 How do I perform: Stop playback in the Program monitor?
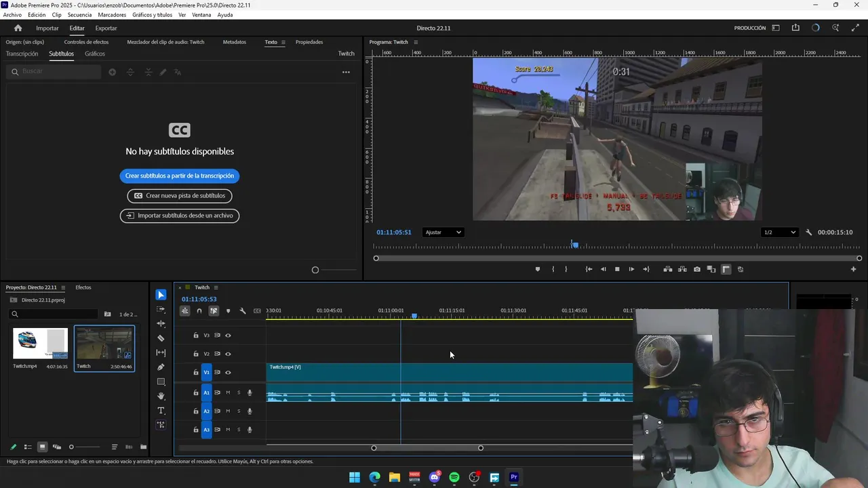point(617,269)
